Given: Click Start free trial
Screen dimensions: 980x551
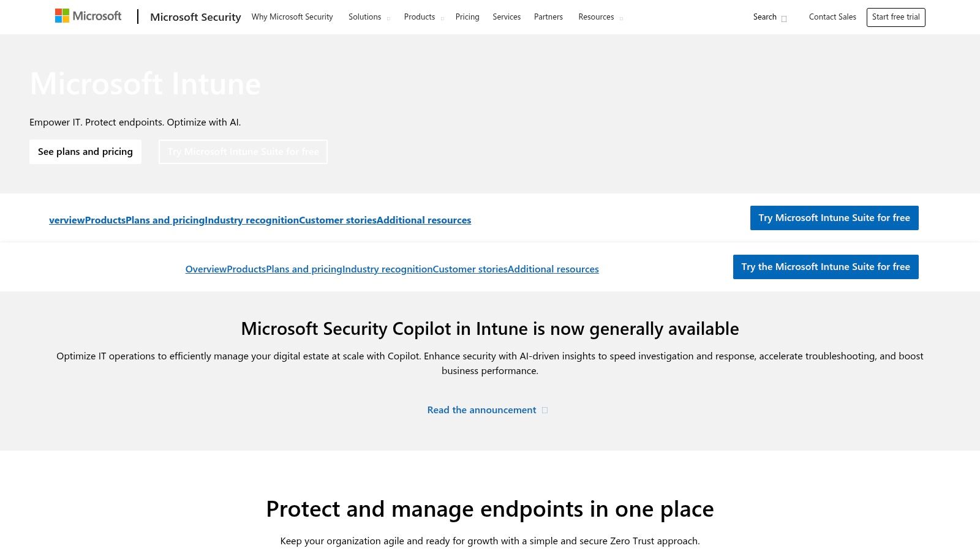Looking at the screenshot, I should click(895, 17).
